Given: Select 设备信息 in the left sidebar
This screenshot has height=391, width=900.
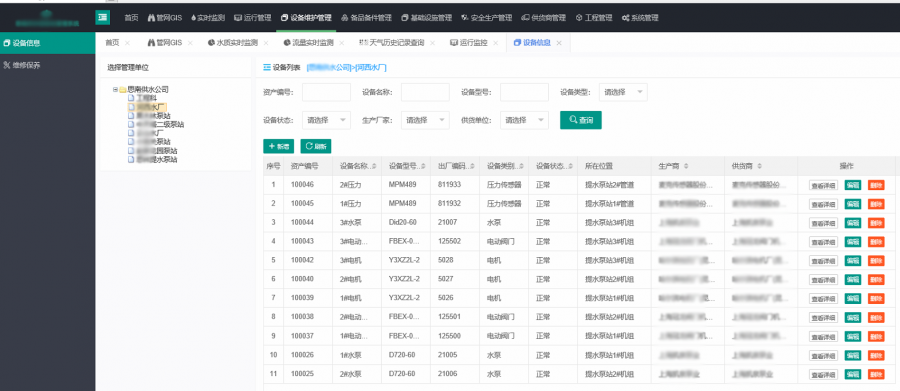Looking at the screenshot, I should tap(48, 43).
